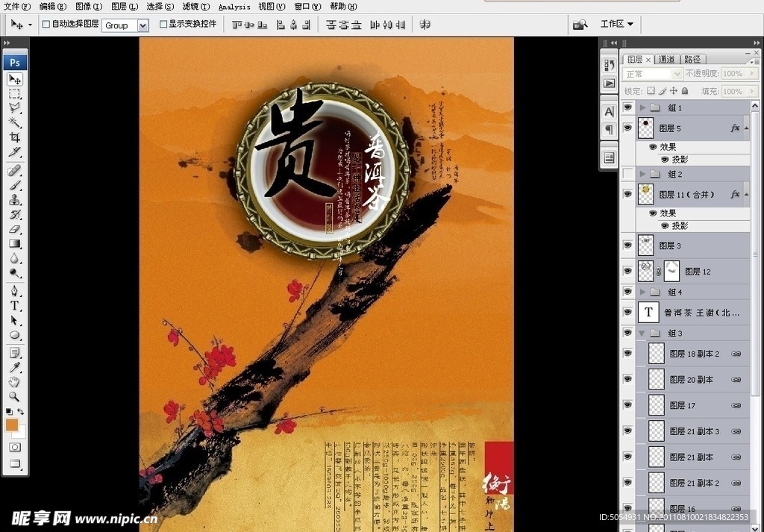The width and height of the screenshot is (764, 532).
Task: Enable the 自动选择图层 checkbox
Action: (46, 24)
